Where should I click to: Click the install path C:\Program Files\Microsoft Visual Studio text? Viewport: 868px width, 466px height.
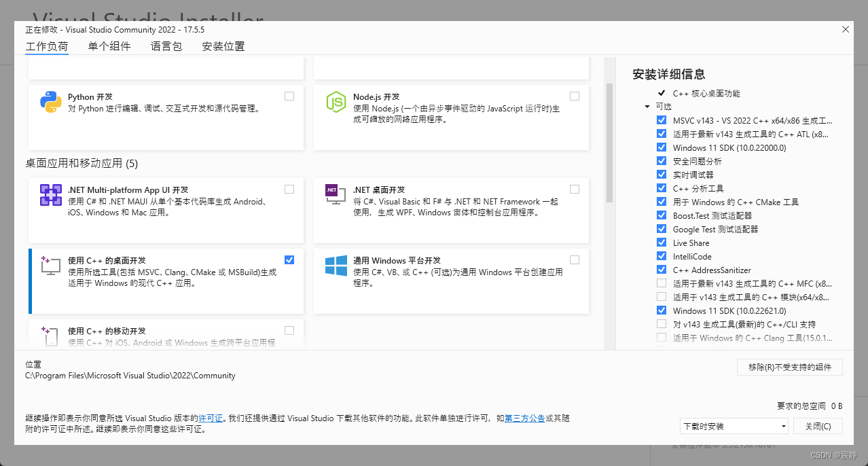[x=130, y=375]
